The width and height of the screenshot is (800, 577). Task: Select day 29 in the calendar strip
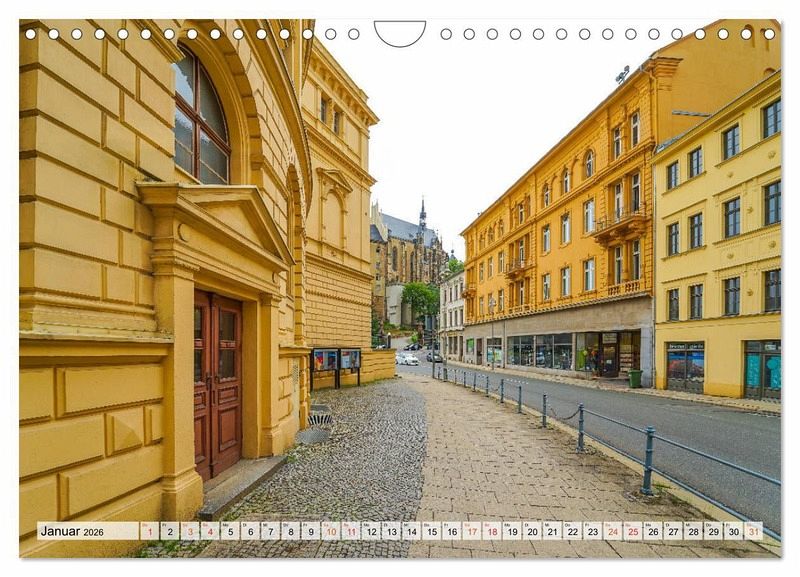[714, 531]
